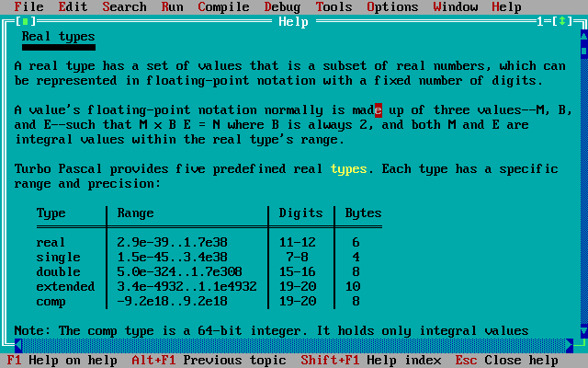Open the Debug menu
Viewport: 588px width, 368px height.
point(282,6)
